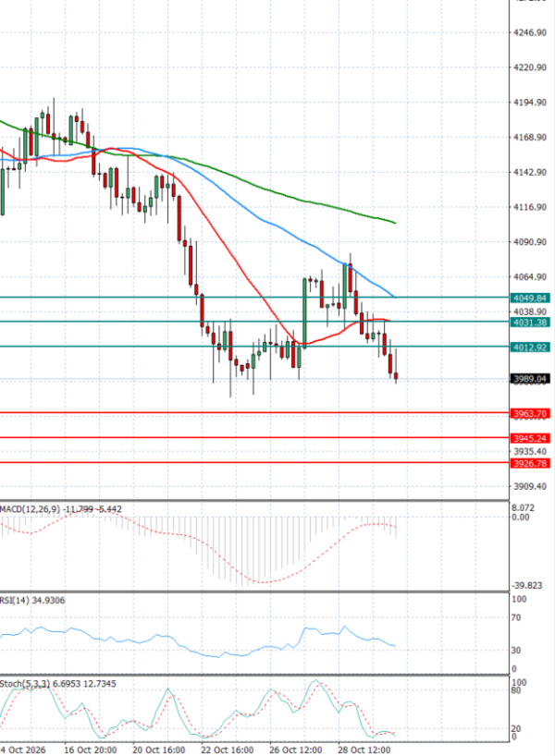Screen dimensions: 555x756
Task: Click the RSI(14) 34.9306 indicator label
Action: 32,600
